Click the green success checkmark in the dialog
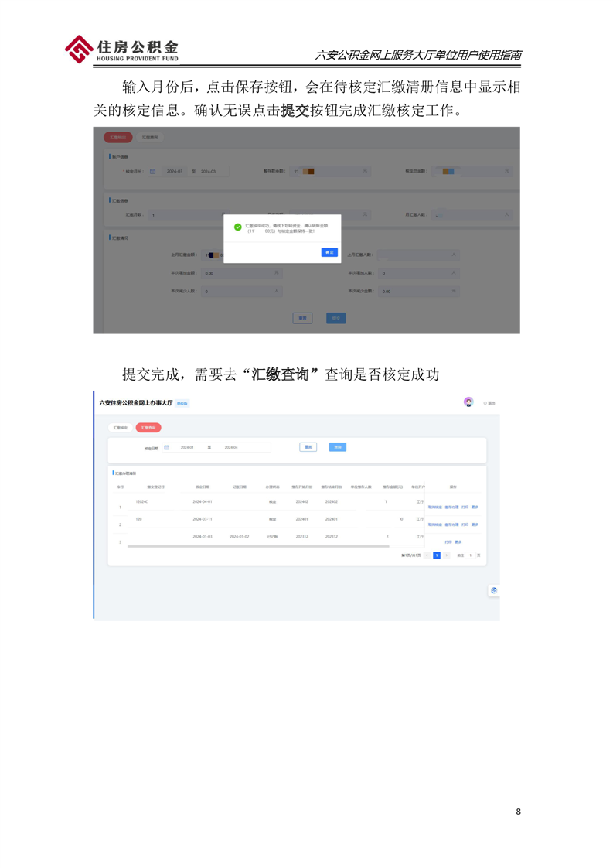This screenshot has height=868, width=613. point(237,227)
